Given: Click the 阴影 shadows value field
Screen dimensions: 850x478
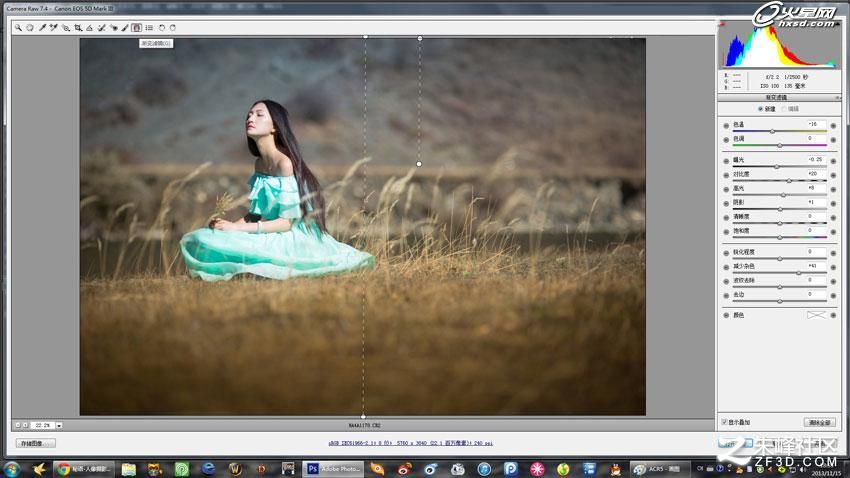Looking at the screenshot, I should 816,202.
